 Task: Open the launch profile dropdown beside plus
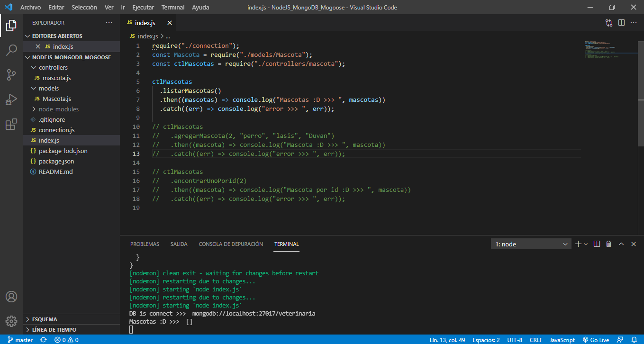tap(586, 244)
